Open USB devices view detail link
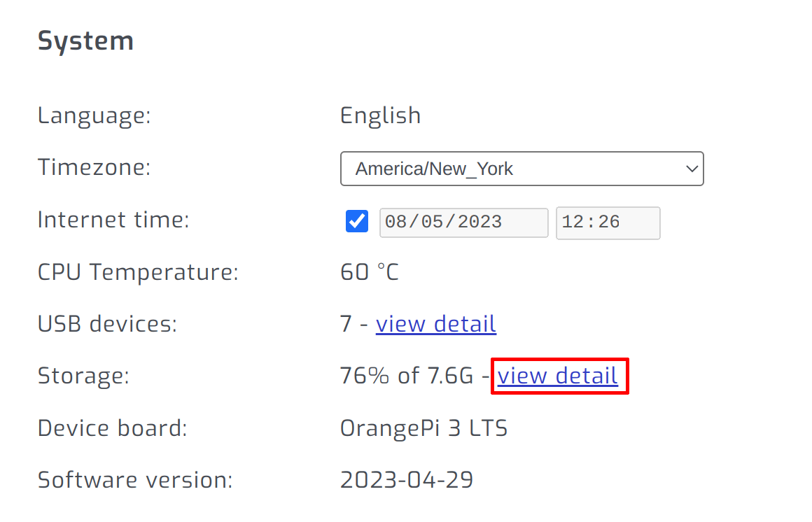812x522 pixels. coord(435,324)
